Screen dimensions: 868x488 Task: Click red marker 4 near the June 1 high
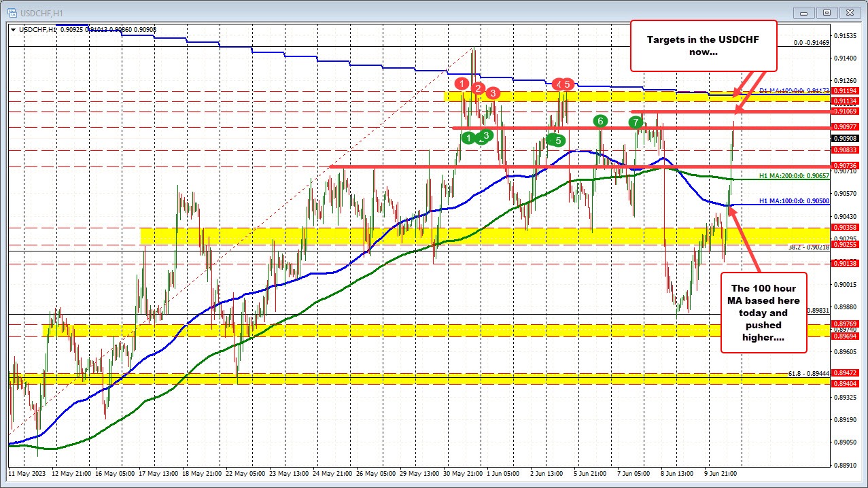click(557, 84)
